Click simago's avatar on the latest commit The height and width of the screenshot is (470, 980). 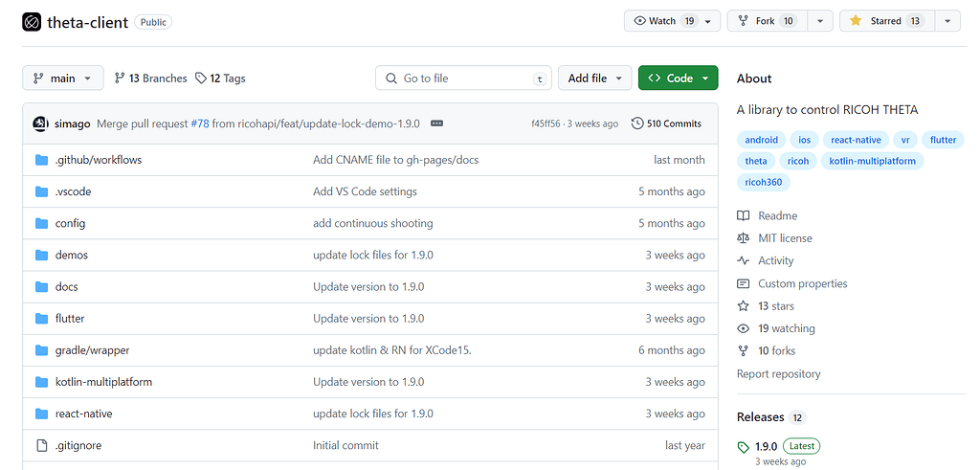40,123
